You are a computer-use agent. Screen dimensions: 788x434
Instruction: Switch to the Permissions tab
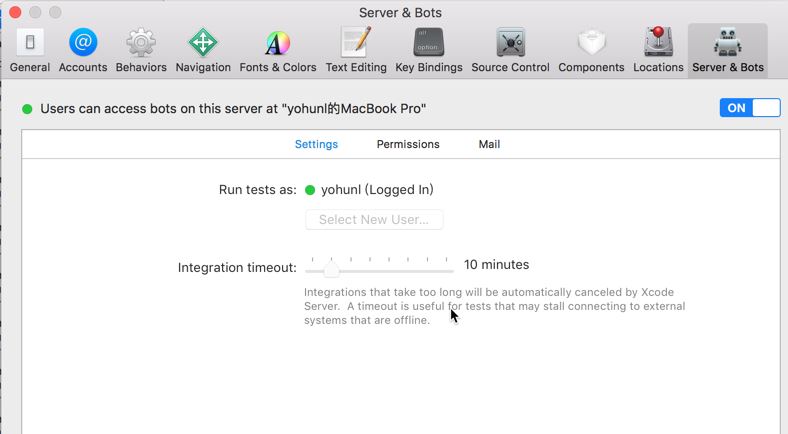(x=408, y=144)
